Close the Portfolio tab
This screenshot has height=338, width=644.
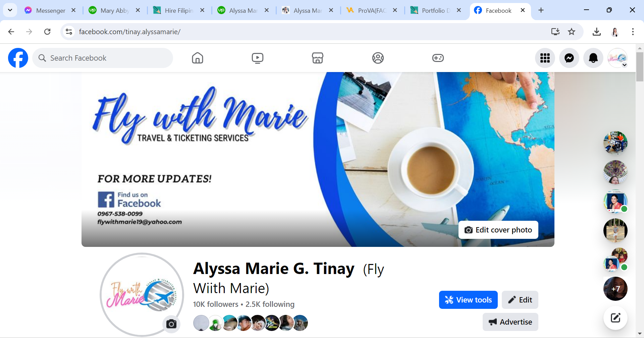coord(459,10)
